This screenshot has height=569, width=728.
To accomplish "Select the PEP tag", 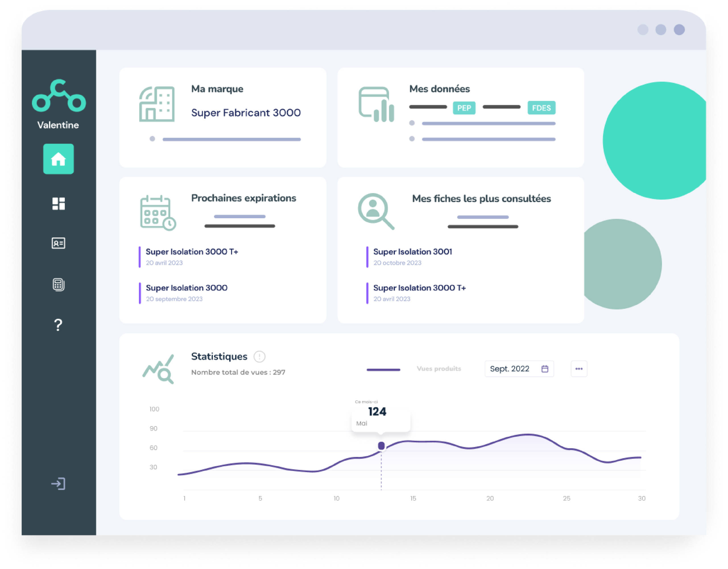I will pos(464,108).
